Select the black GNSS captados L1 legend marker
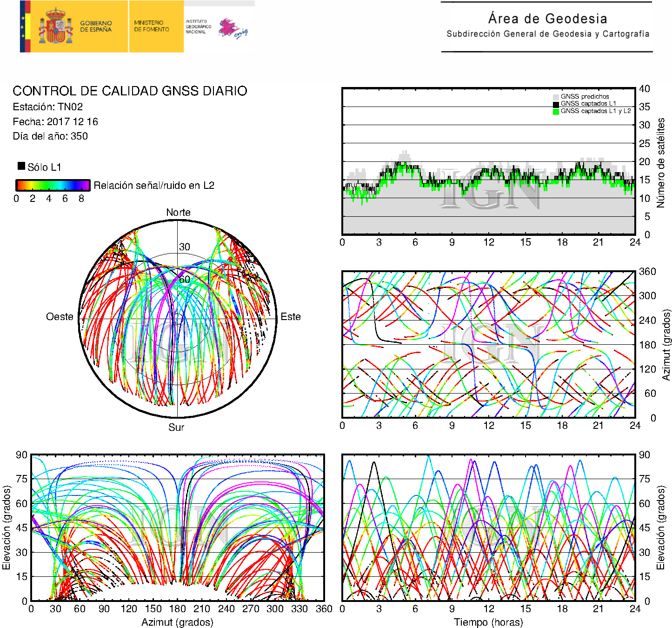Viewport: 672px width, 628px height. pos(556,104)
